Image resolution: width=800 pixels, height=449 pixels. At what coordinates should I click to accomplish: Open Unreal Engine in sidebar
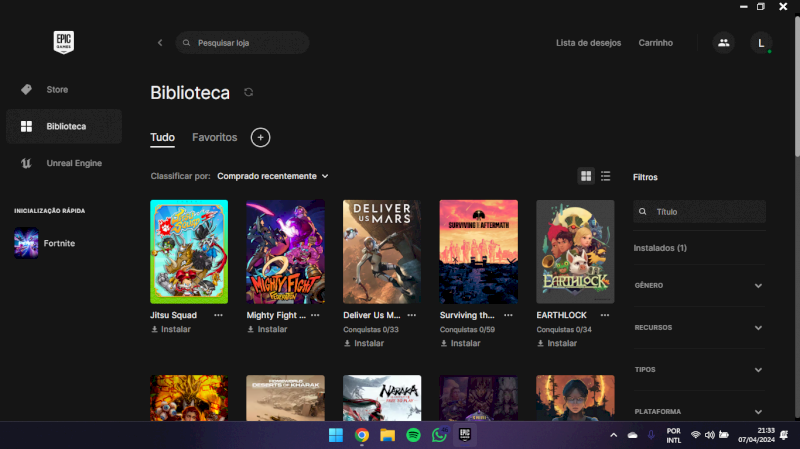point(74,163)
